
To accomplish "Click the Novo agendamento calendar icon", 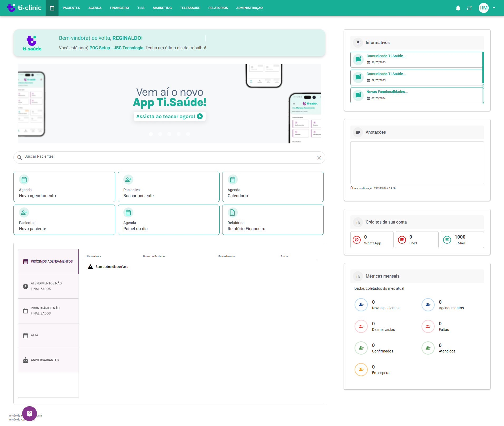I will coord(24,180).
